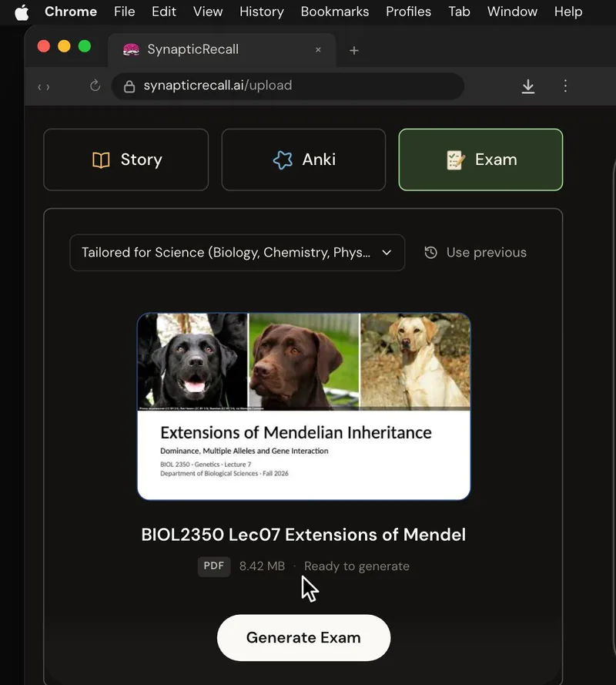Click the 8.42 MB file size
616x685 pixels.
tap(262, 566)
